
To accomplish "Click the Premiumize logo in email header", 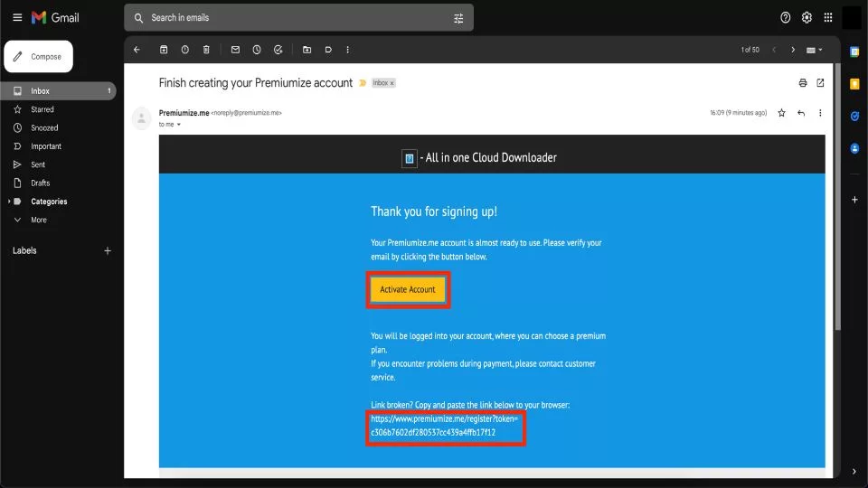I will click(x=409, y=158).
